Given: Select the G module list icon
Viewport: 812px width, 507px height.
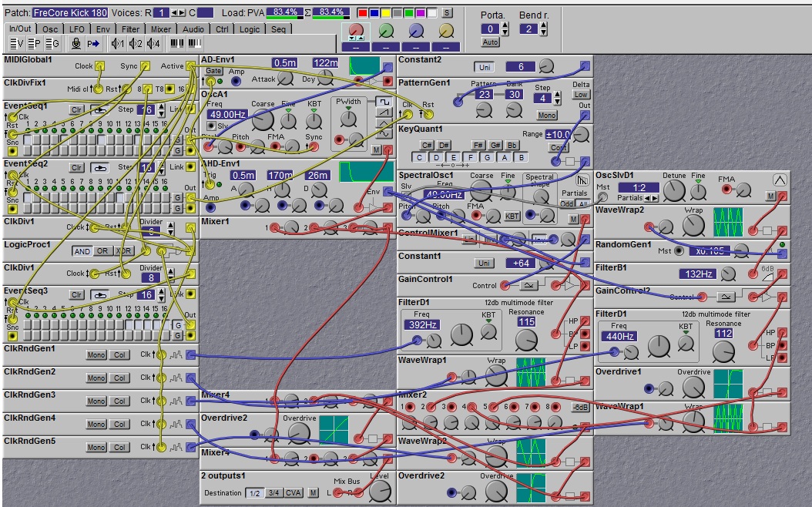Looking at the screenshot, I should click(x=52, y=43).
